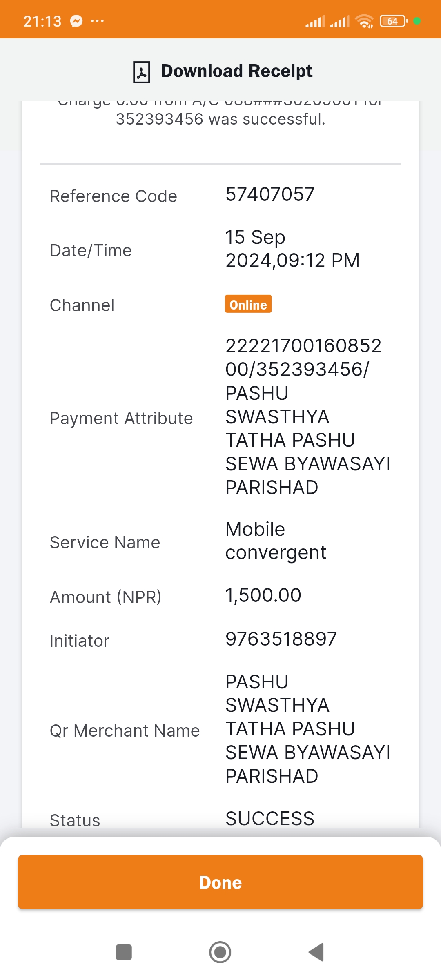Tap the date 15 Sep 2024 value

click(x=292, y=249)
